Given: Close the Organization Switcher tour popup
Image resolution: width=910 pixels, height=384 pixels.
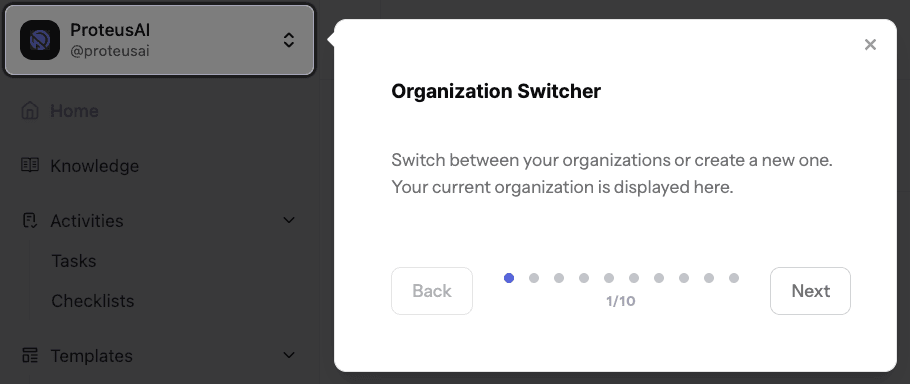Looking at the screenshot, I should click(x=870, y=45).
